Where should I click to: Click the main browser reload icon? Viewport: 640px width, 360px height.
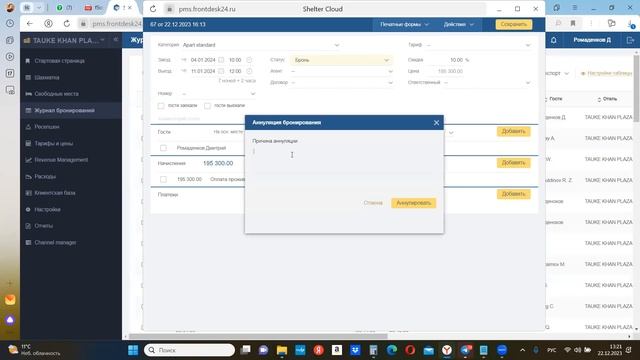[x=67, y=24]
